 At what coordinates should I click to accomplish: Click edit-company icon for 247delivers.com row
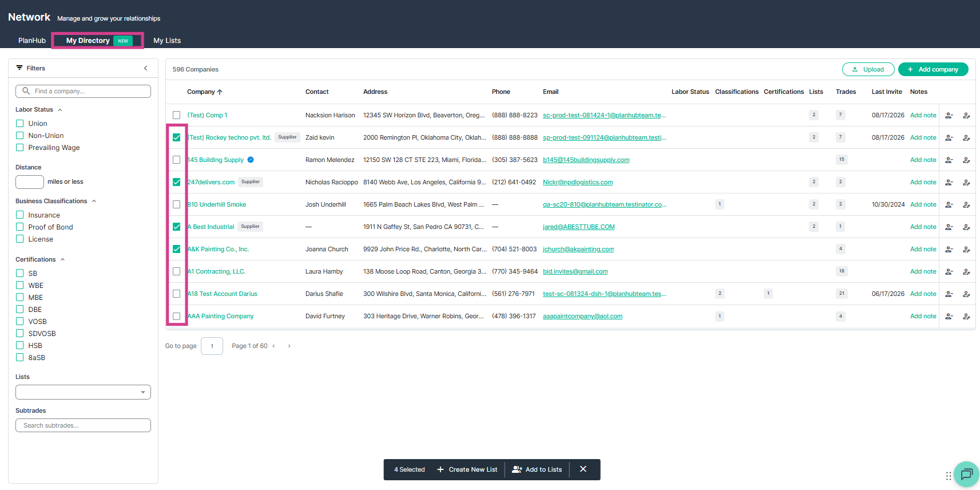pyautogui.click(x=966, y=183)
